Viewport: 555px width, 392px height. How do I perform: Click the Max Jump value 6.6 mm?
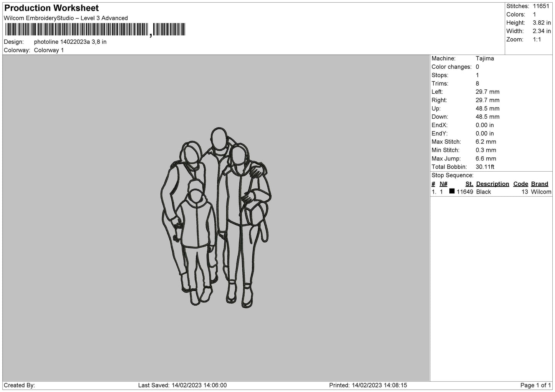(x=486, y=159)
